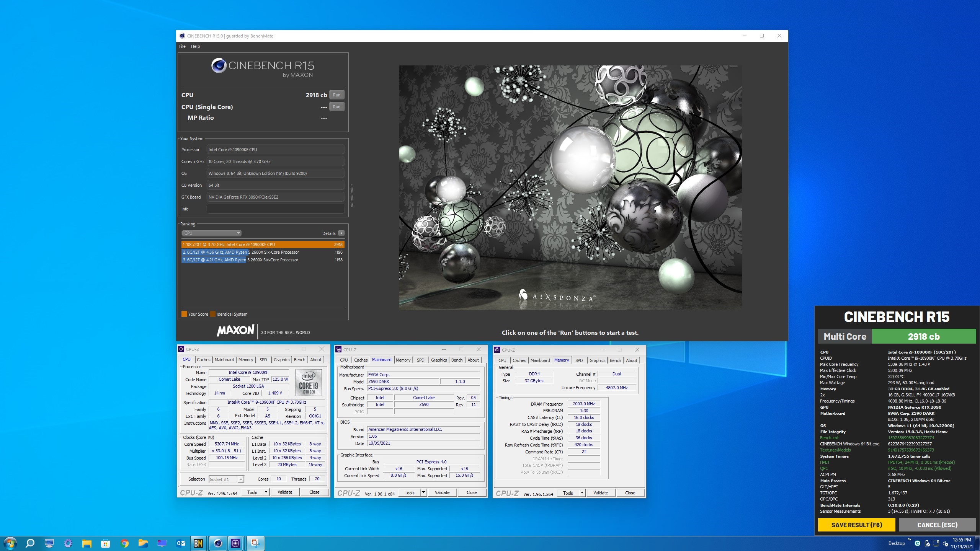The width and height of the screenshot is (980, 551).
Task: Click the SAVE RESULT (F6) button
Action: coord(856,525)
